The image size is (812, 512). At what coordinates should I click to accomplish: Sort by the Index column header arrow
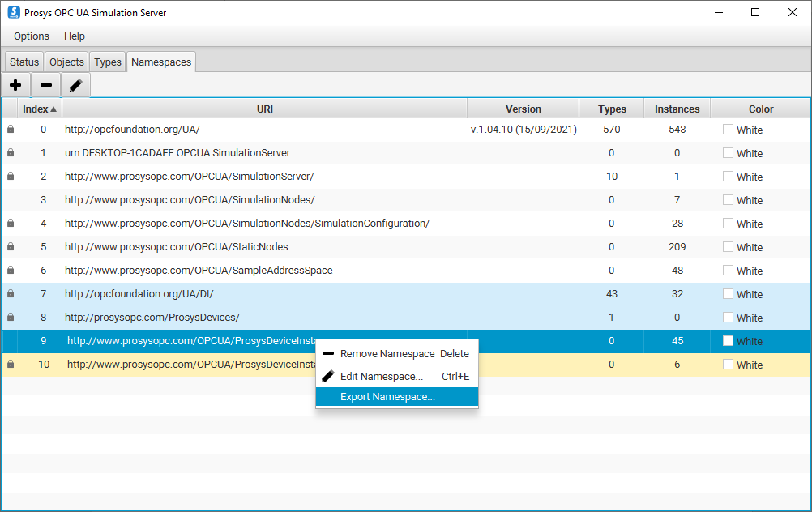tap(53, 109)
